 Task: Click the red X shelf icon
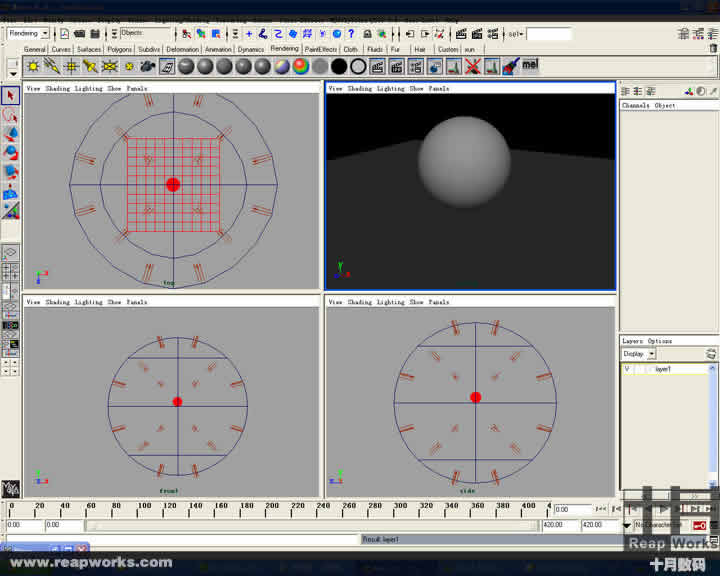(472, 66)
